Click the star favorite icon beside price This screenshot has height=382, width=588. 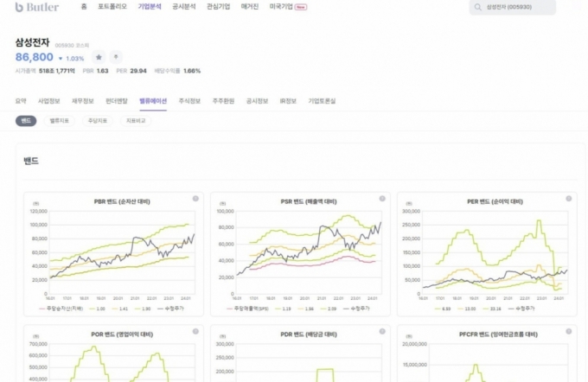99,57
